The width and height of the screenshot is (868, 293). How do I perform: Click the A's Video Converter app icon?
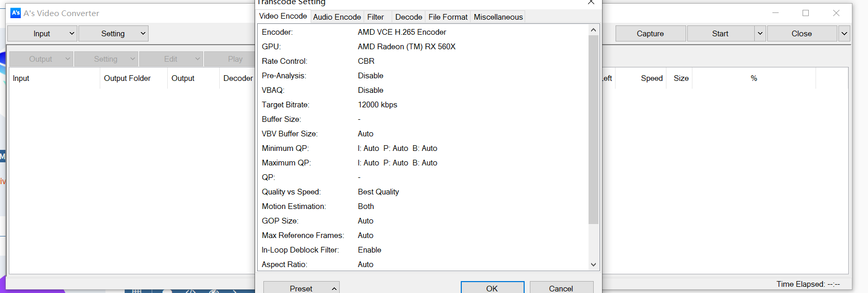pos(16,13)
